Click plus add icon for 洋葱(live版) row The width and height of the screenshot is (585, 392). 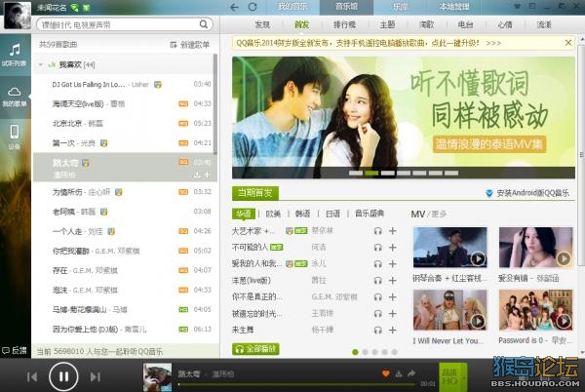pyautogui.click(x=393, y=281)
